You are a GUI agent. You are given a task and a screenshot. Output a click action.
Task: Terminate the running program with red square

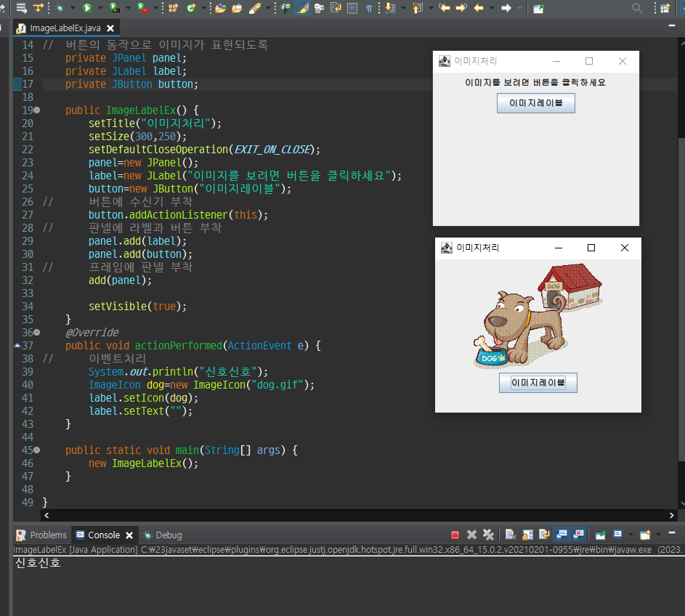[455, 535]
